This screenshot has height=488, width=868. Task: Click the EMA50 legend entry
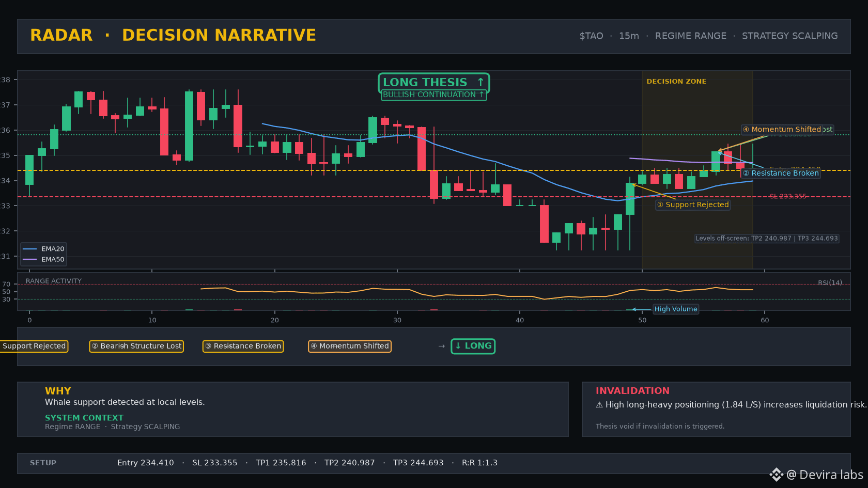[44, 260]
